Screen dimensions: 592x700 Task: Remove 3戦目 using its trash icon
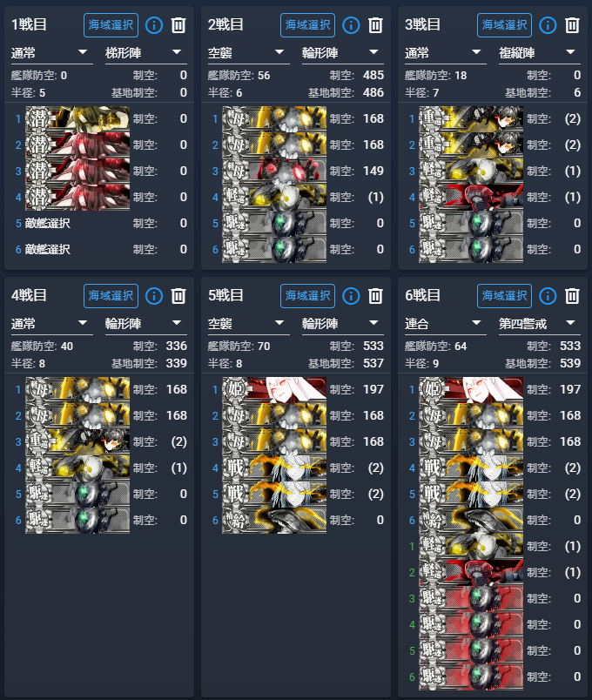pyautogui.click(x=572, y=25)
